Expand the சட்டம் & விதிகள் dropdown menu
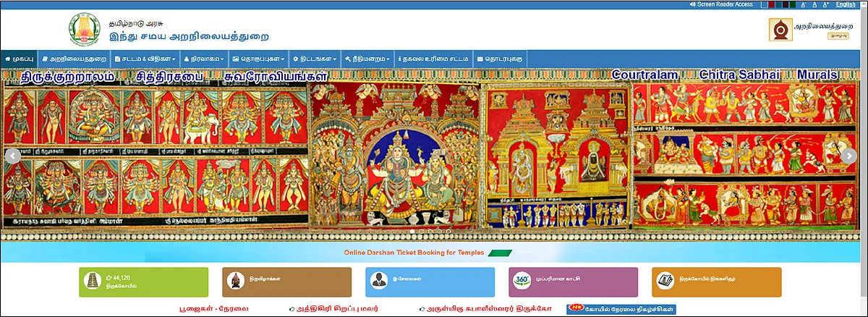This screenshot has width=868, height=317. (x=145, y=58)
